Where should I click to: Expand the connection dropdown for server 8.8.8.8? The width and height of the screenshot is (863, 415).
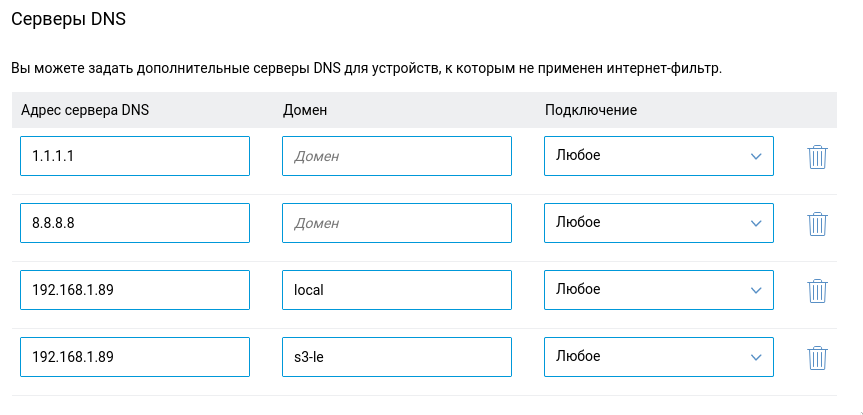(x=659, y=223)
